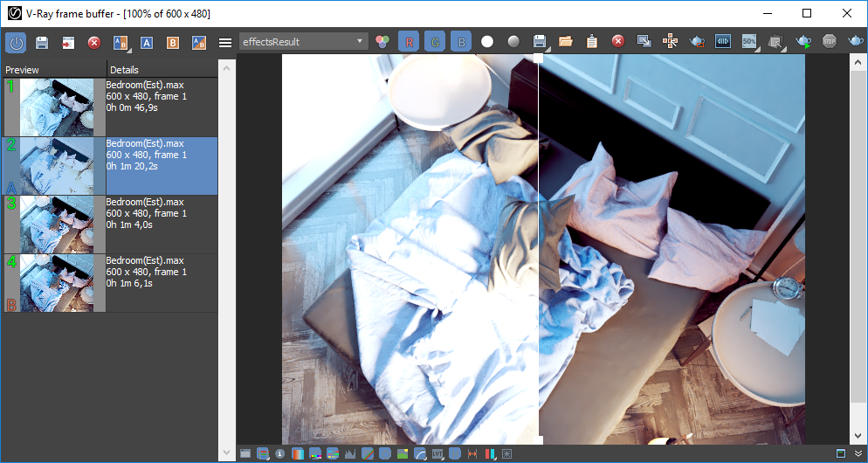The height and width of the screenshot is (463, 868).
Task: Toggle the render history power button
Action: click(x=16, y=42)
